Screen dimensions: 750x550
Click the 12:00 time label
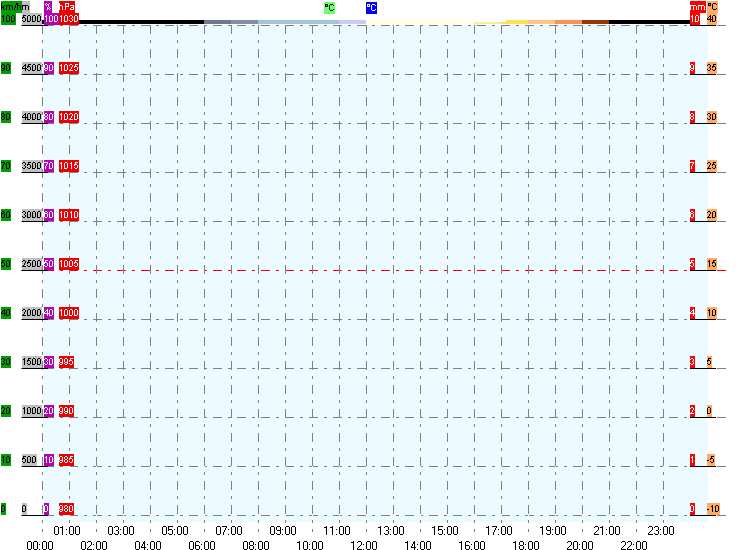pyautogui.click(x=364, y=545)
